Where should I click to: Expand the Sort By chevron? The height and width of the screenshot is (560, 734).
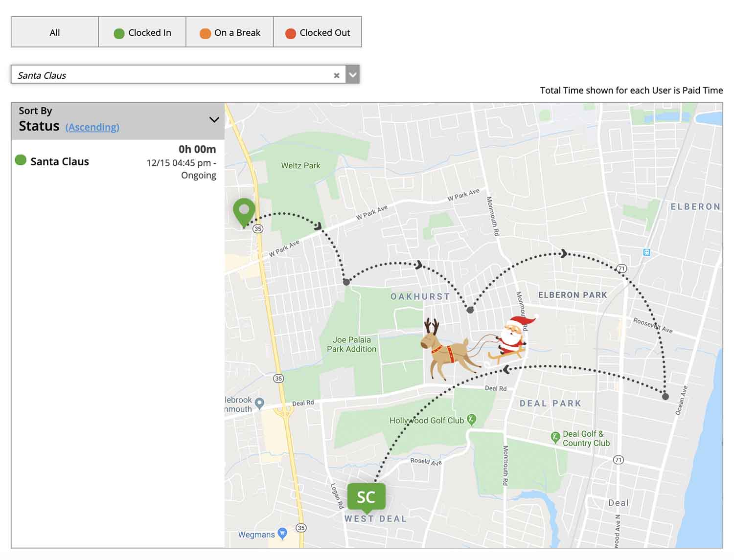pos(214,120)
